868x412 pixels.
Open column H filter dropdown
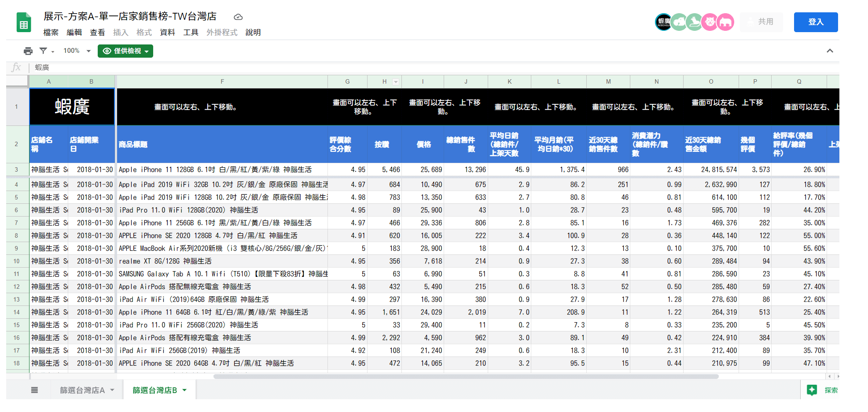pyautogui.click(x=395, y=82)
